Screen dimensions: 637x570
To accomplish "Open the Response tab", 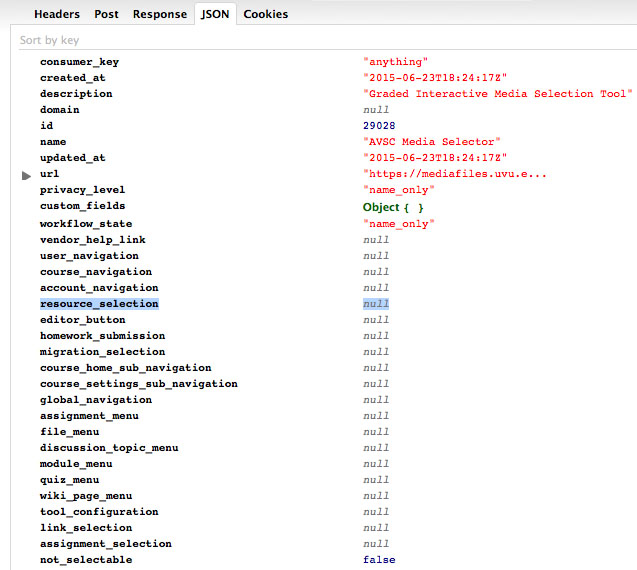I will tap(160, 14).
